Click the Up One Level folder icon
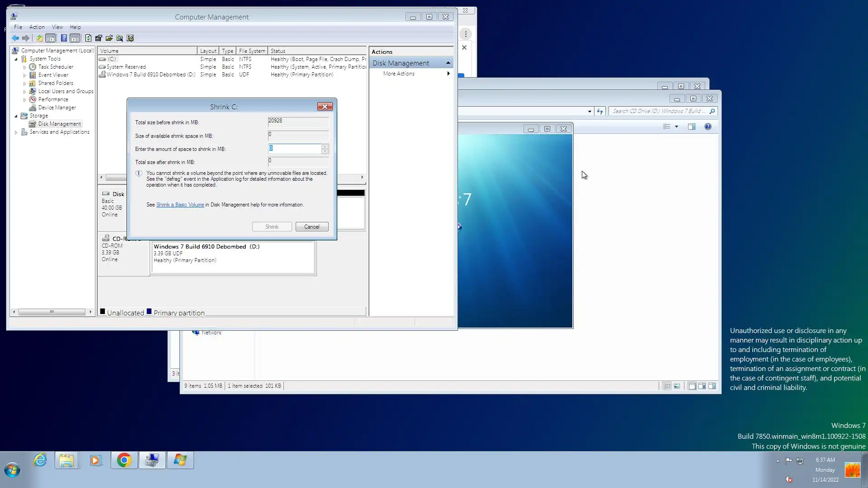Viewport: 868px width, 488px height. (40, 38)
